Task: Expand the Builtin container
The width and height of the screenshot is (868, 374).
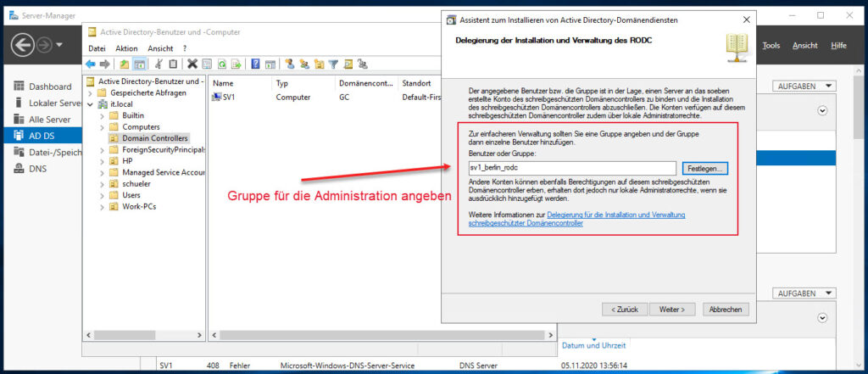Action: click(x=102, y=116)
